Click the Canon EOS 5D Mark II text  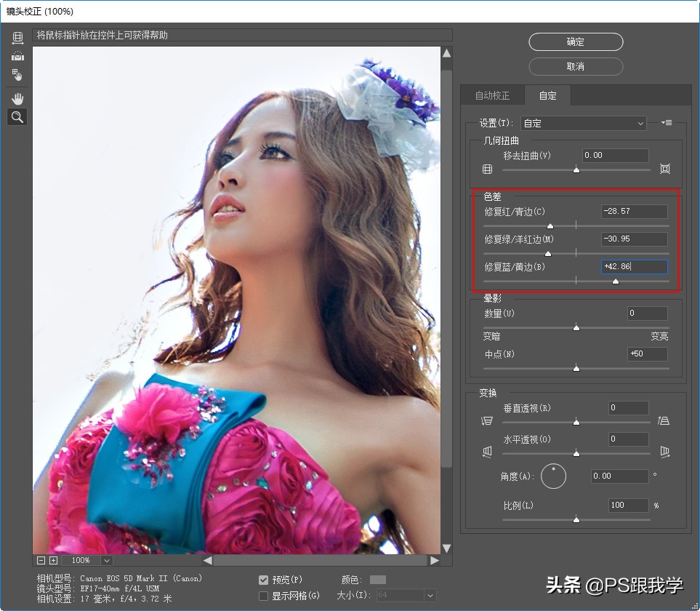tap(141, 578)
